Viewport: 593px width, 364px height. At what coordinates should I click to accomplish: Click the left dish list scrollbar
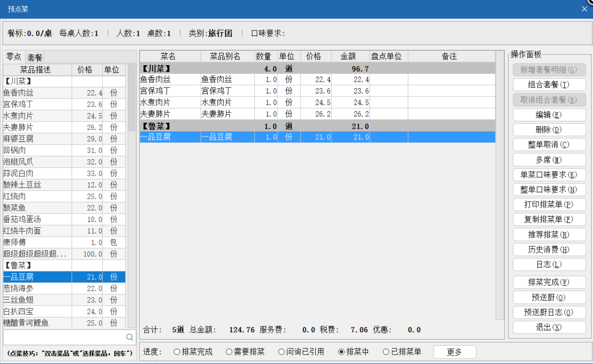tap(132, 196)
